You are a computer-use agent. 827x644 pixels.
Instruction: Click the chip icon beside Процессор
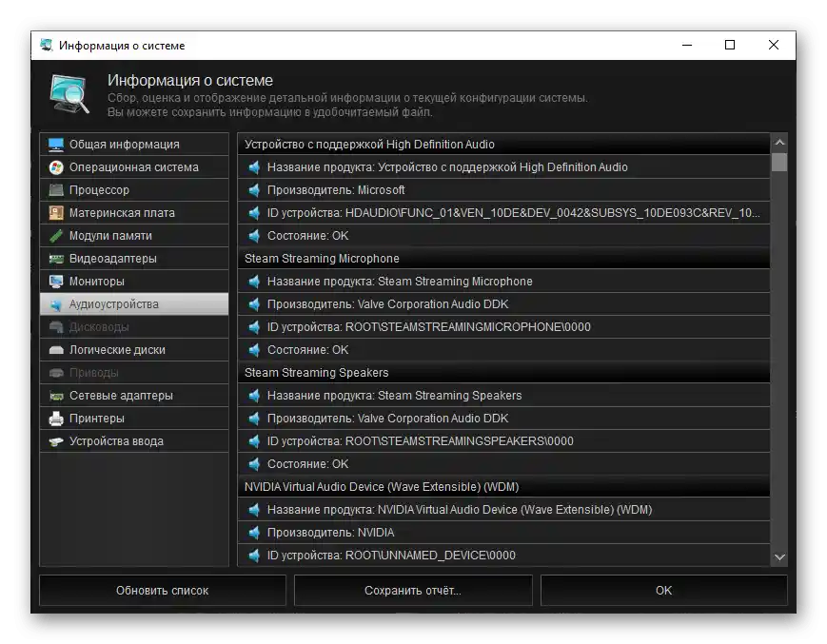(56, 190)
